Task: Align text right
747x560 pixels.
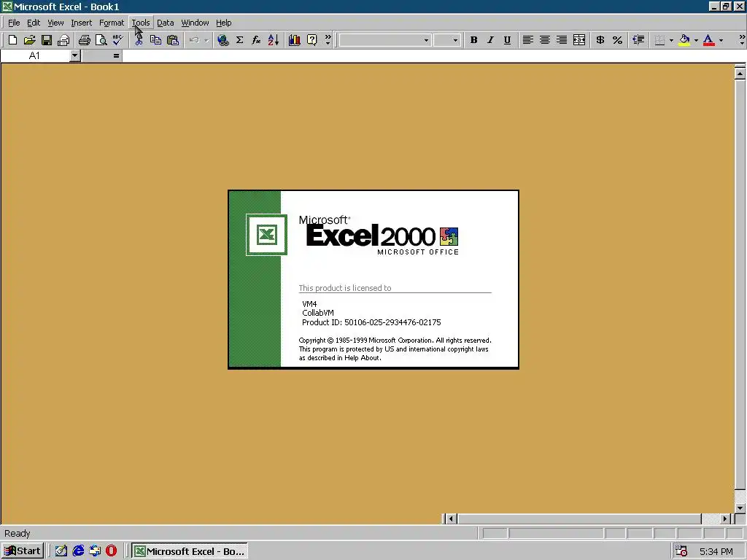Action: pyautogui.click(x=562, y=41)
